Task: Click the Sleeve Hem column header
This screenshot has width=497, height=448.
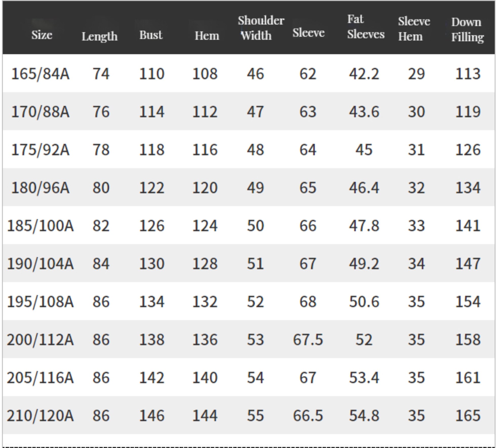Action: click(414, 29)
